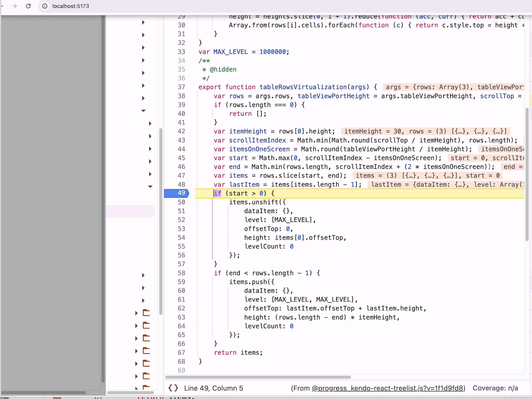Click the localhost:5173 address bar

pyautogui.click(x=70, y=6)
